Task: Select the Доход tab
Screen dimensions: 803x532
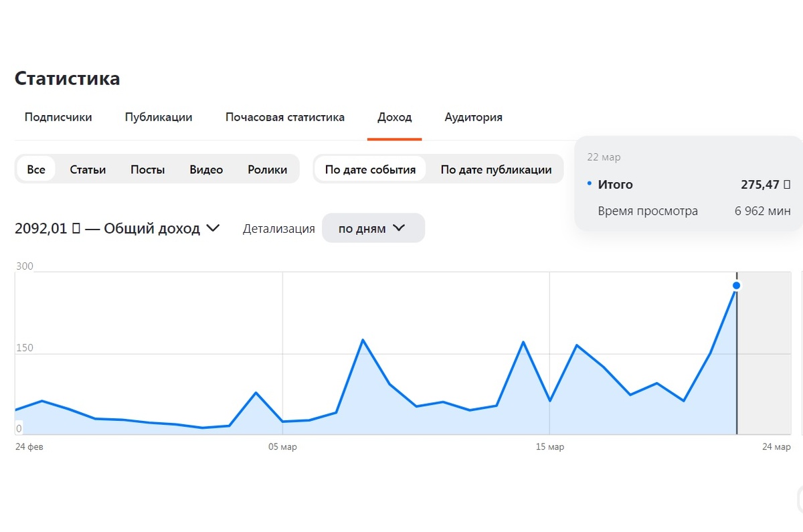Action: [x=395, y=117]
